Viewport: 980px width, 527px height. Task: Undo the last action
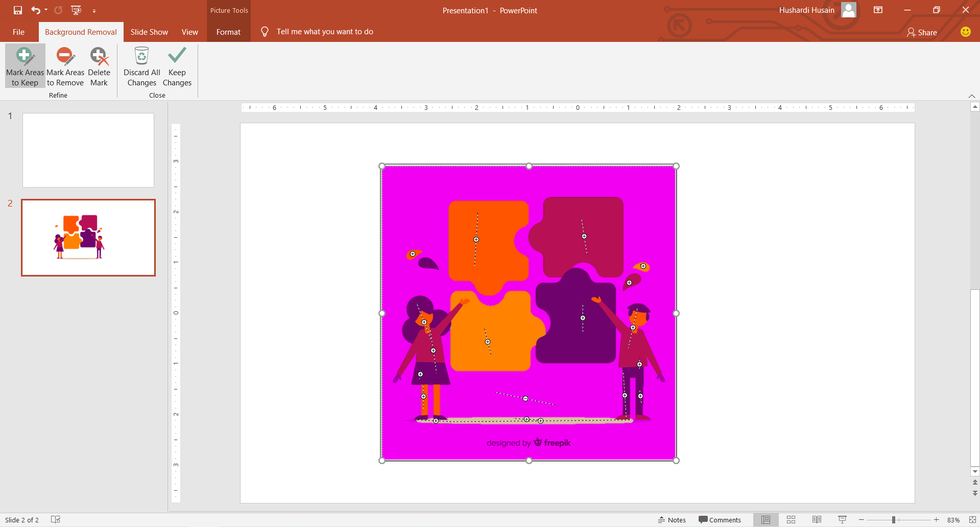pyautogui.click(x=35, y=10)
